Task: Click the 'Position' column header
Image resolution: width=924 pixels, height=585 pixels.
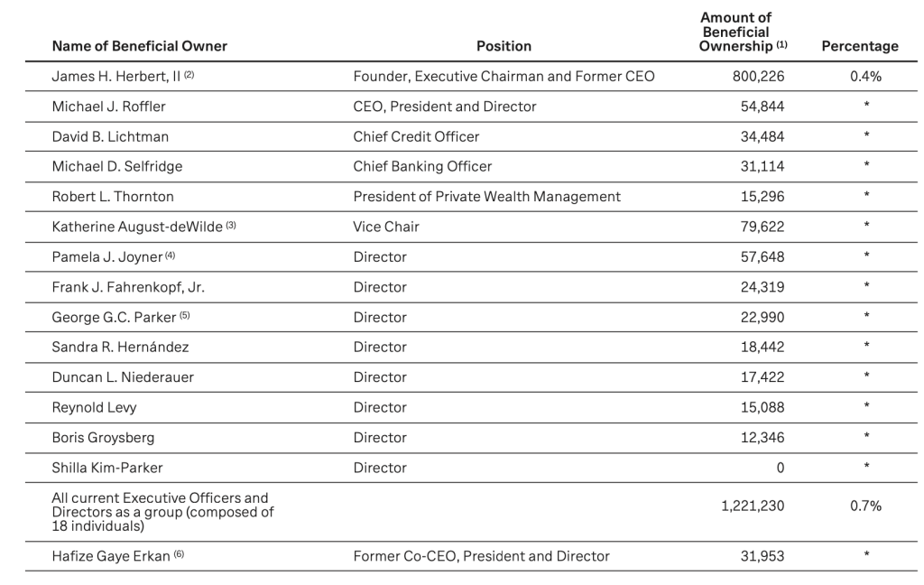Action: click(504, 46)
